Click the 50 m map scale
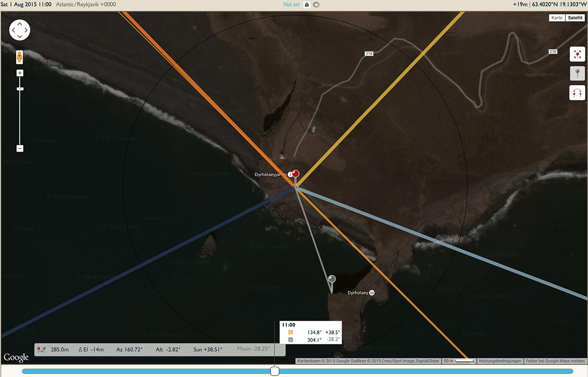The width and height of the screenshot is (588, 377). click(459, 361)
